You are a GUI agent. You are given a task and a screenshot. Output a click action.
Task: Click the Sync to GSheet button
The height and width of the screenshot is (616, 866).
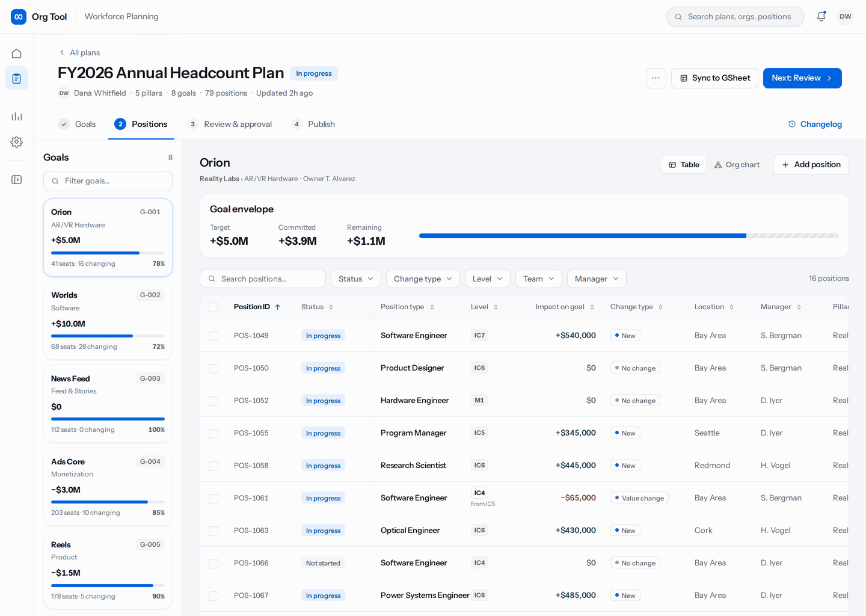pyautogui.click(x=714, y=78)
